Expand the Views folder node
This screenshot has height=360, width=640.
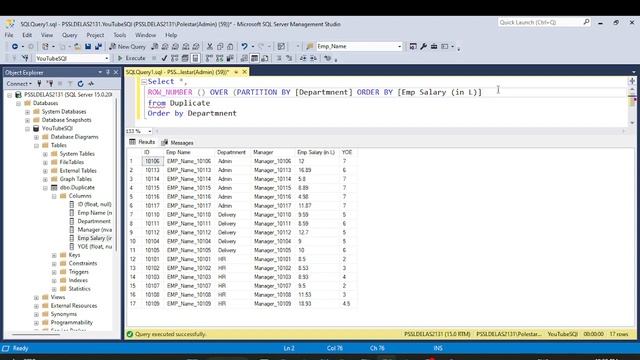[36, 297]
